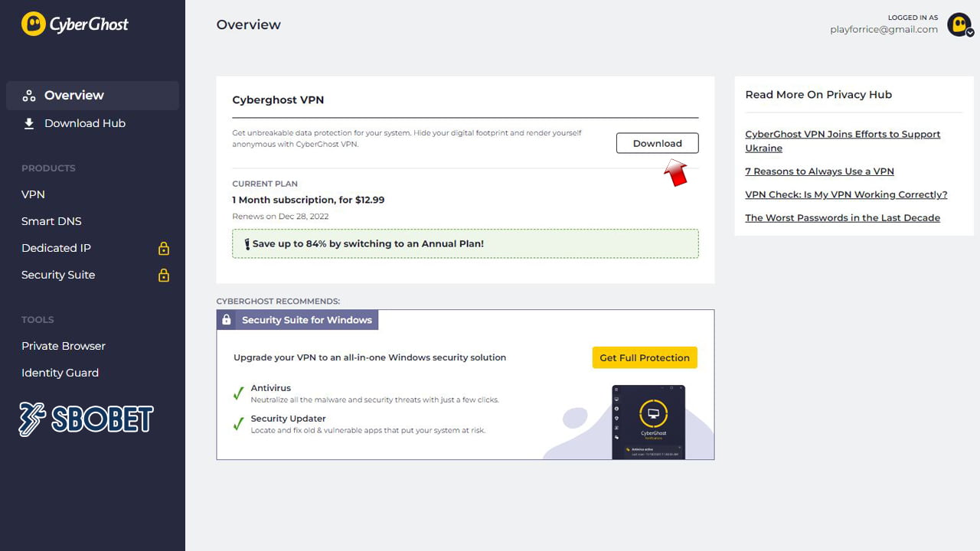This screenshot has height=551, width=980.
Task: Click the Get Full Protection button
Action: [x=644, y=357]
